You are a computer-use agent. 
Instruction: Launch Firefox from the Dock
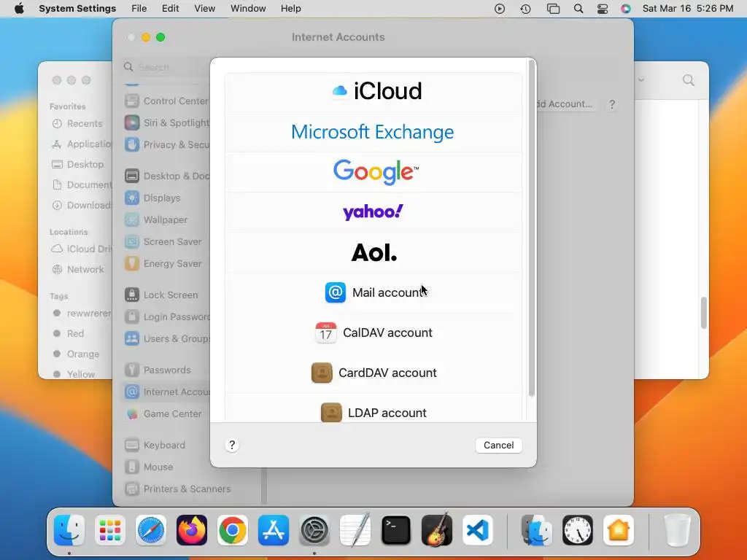point(192,530)
